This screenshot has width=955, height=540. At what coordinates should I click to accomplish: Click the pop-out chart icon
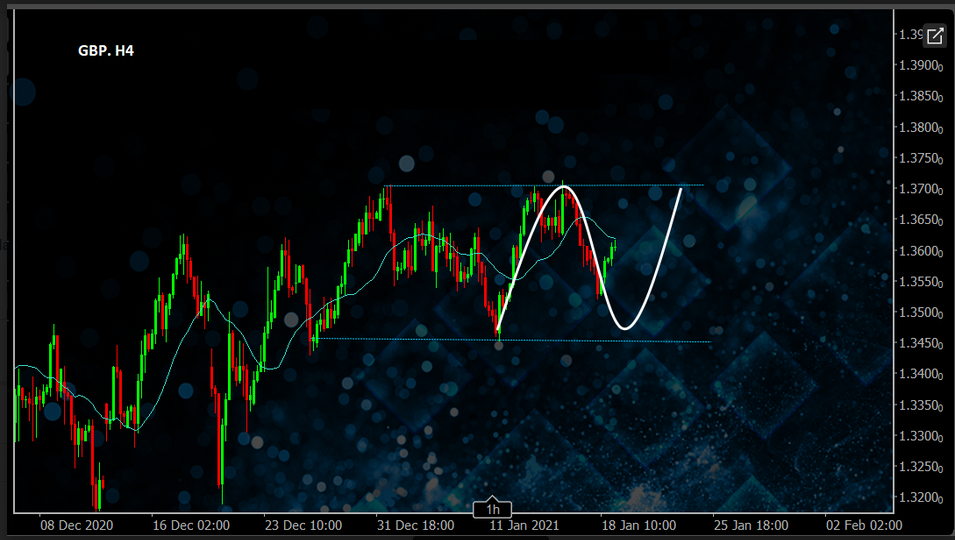click(934, 36)
